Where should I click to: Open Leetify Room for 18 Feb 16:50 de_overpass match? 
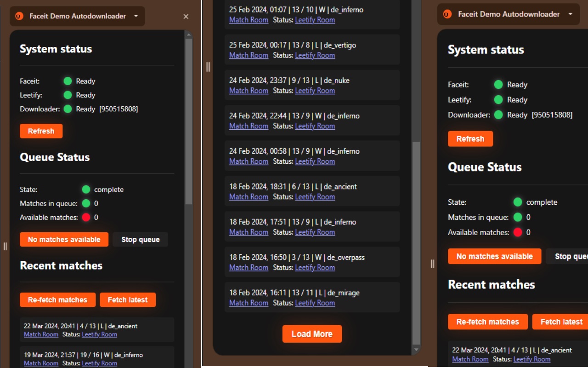[315, 268]
